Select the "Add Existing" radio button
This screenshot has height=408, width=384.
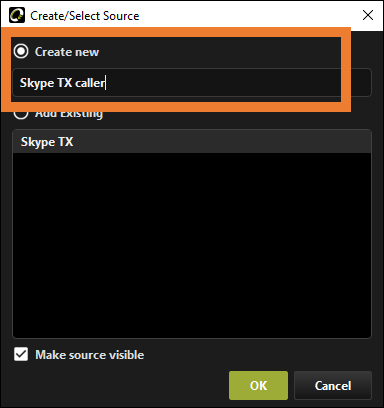coord(21,114)
